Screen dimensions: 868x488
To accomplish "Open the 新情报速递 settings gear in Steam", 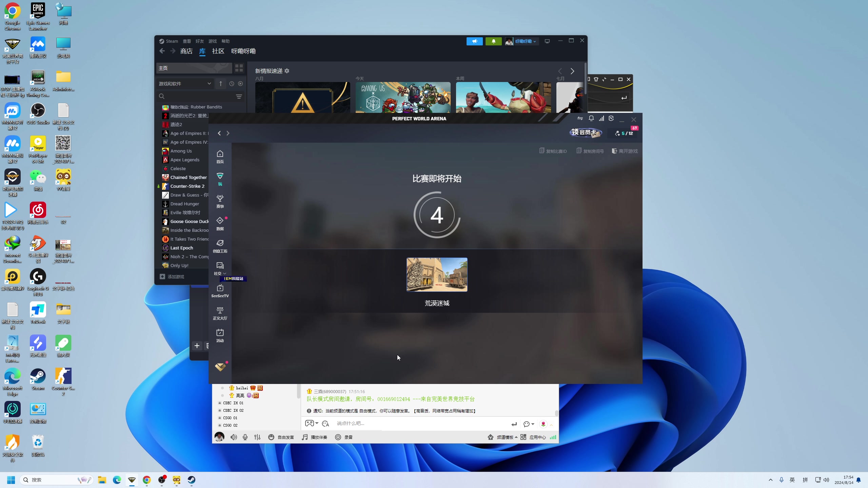I will click(x=287, y=71).
